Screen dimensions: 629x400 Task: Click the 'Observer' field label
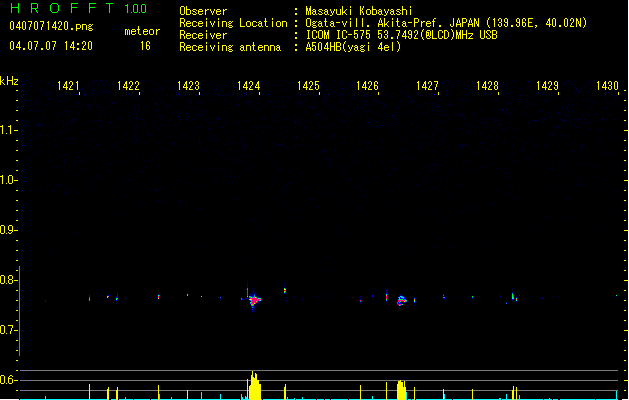tap(203, 11)
